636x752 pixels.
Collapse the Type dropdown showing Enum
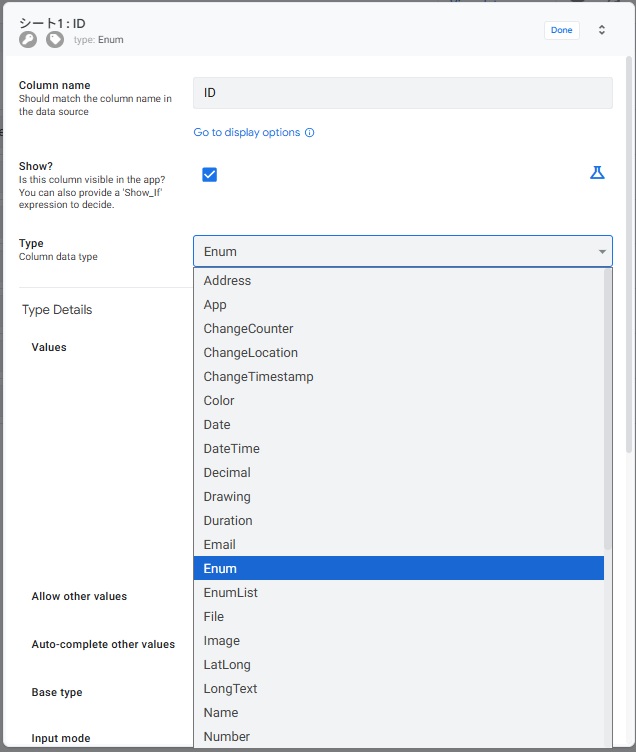pos(402,252)
